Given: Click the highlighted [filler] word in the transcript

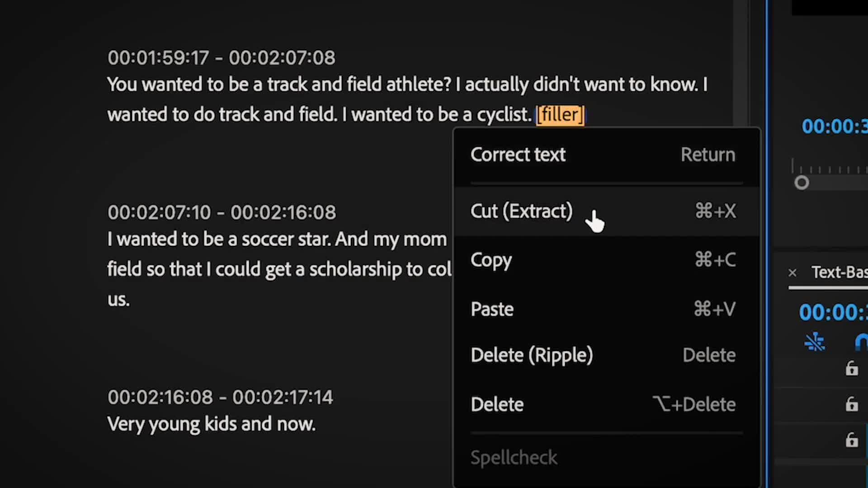Looking at the screenshot, I should coord(560,115).
